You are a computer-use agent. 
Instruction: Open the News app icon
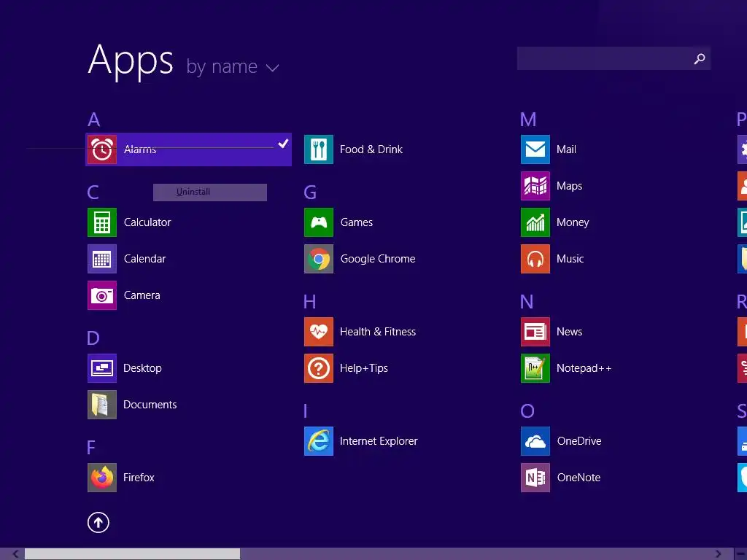pos(535,332)
